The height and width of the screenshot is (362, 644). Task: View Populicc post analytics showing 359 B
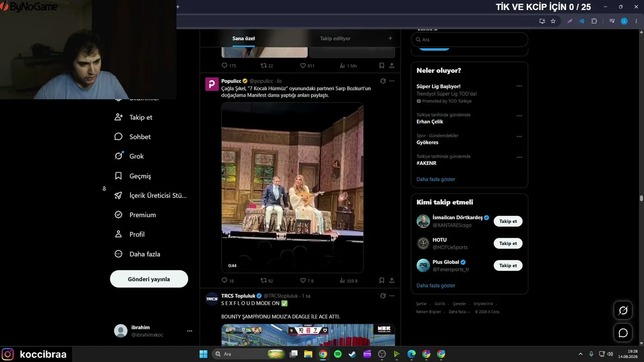tap(349, 281)
